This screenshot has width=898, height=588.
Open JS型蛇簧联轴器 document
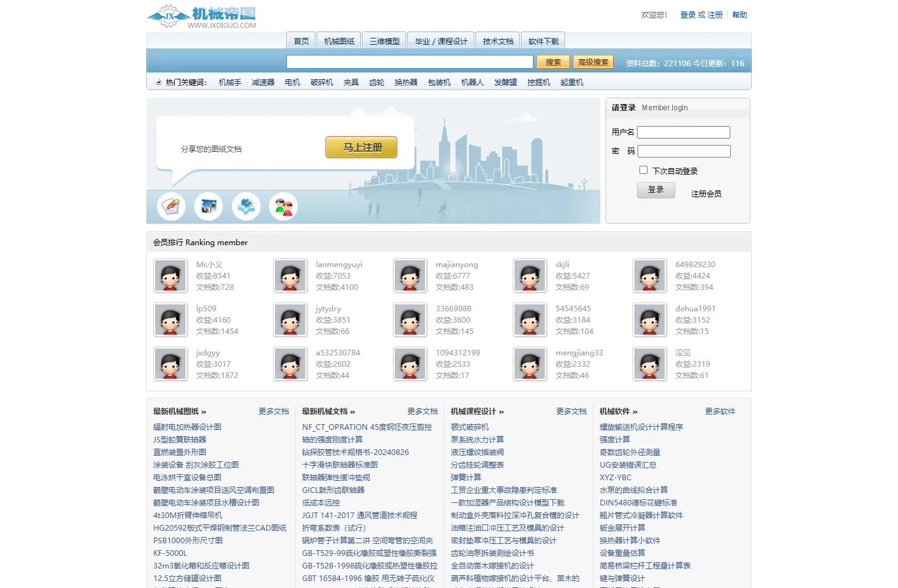[x=180, y=439]
